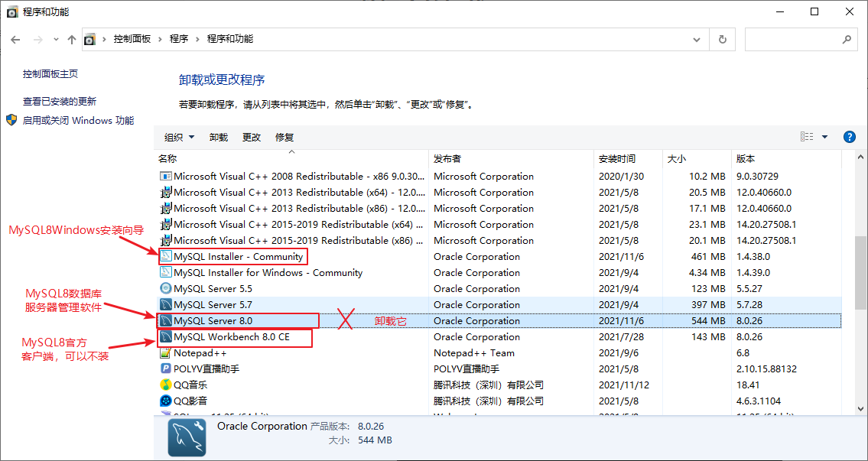Screen dimensions: 868x461
Task: Select the Notepad++ row name
Action: (200, 352)
